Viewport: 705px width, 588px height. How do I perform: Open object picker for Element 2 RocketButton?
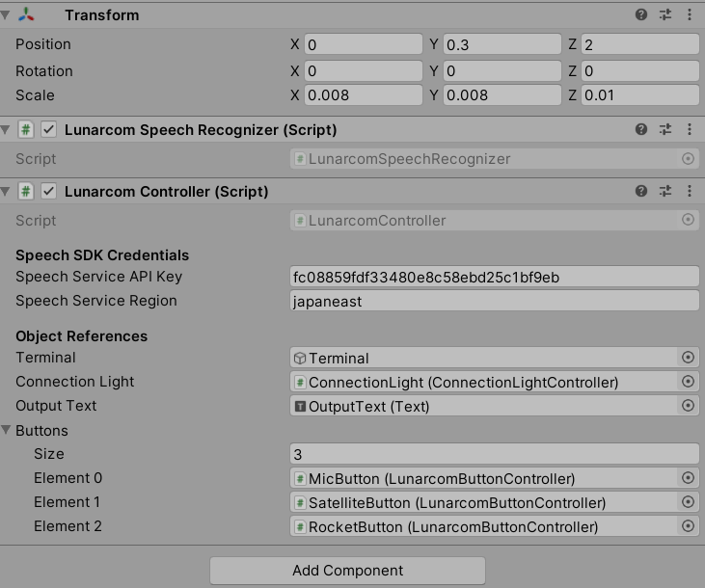(x=688, y=526)
